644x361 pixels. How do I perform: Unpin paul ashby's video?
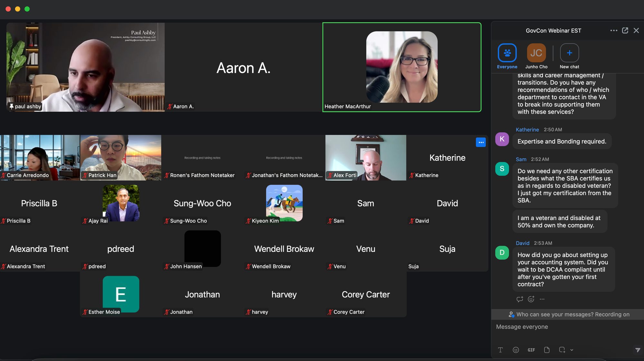[12, 106]
